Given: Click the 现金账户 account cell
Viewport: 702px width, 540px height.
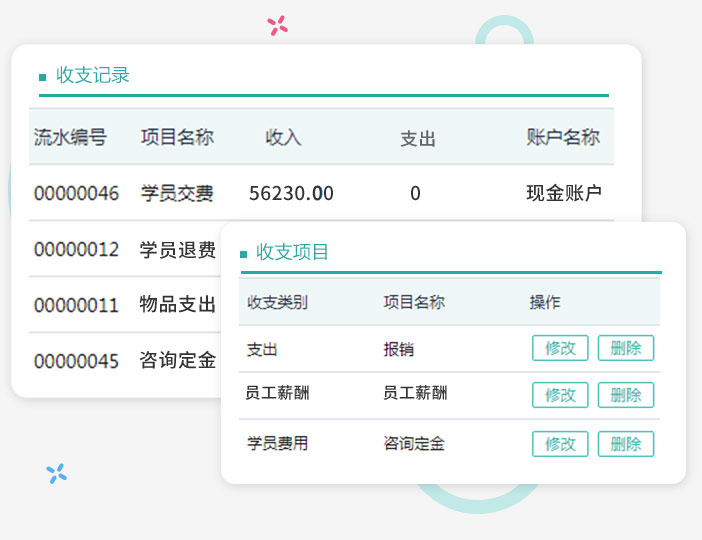Looking at the screenshot, I should [x=564, y=193].
